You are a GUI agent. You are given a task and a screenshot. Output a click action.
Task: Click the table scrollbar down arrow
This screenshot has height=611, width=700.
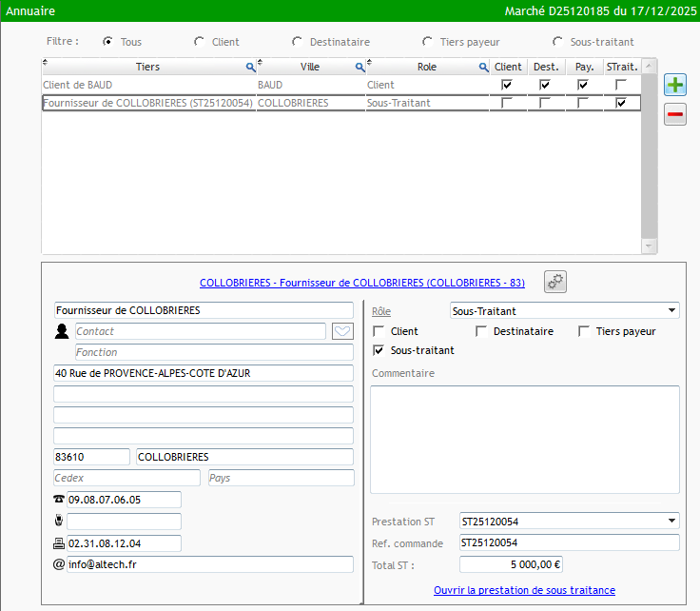click(x=649, y=246)
